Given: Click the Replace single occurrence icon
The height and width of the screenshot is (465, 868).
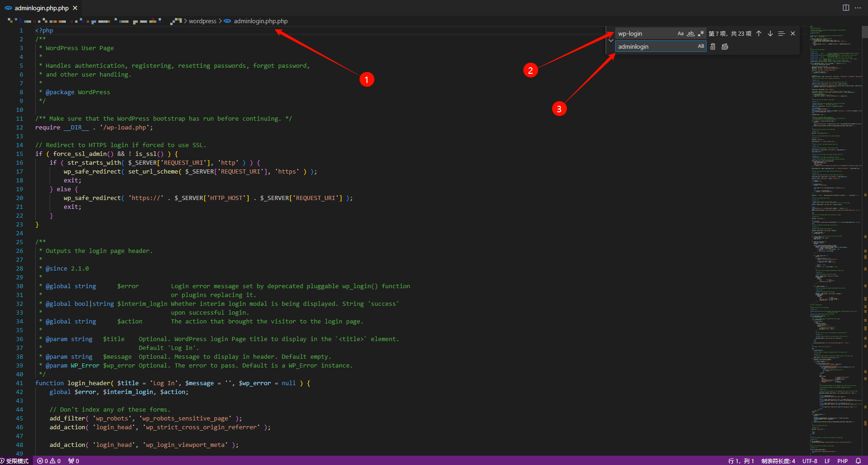Looking at the screenshot, I should (x=713, y=46).
